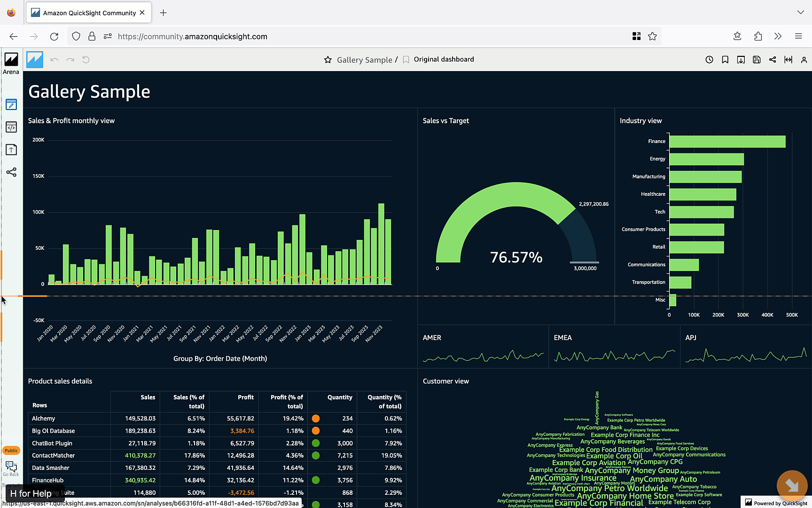Open the user profile icon
The width and height of the screenshot is (812, 508).
tap(804, 60)
